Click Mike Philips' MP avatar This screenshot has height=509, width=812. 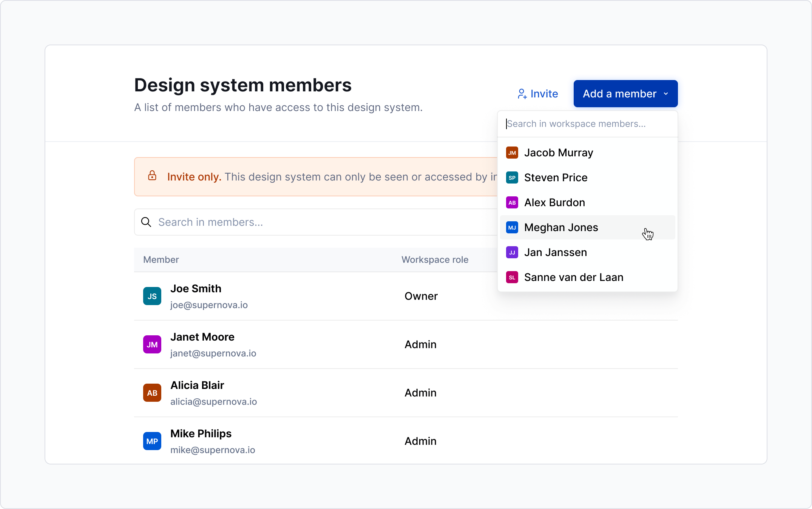click(x=152, y=441)
